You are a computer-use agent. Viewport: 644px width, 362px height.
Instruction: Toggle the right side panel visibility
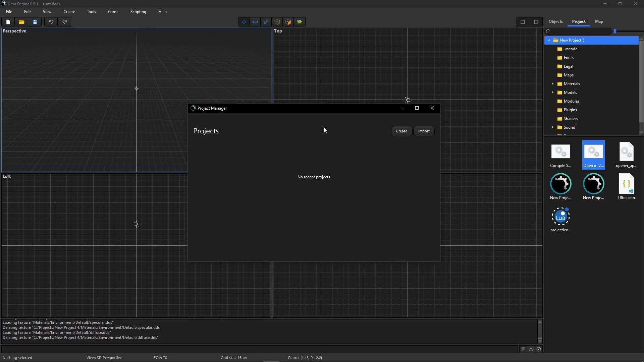coord(536,22)
